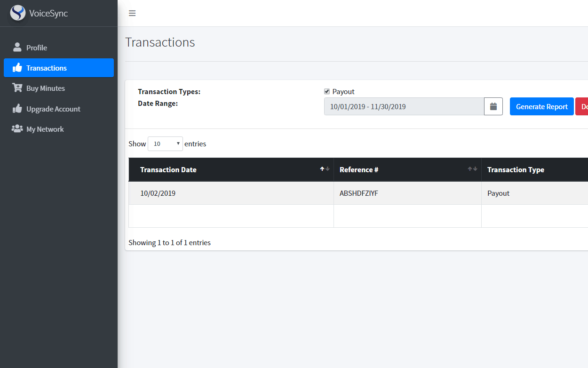Open Upgrade Account page
588x368 pixels.
pos(59,109)
